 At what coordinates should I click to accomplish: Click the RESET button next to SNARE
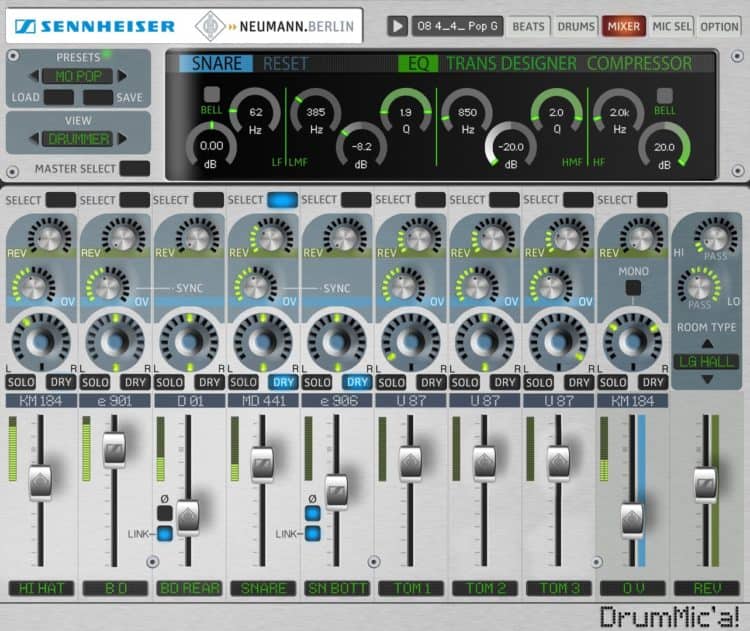coord(285,64)
